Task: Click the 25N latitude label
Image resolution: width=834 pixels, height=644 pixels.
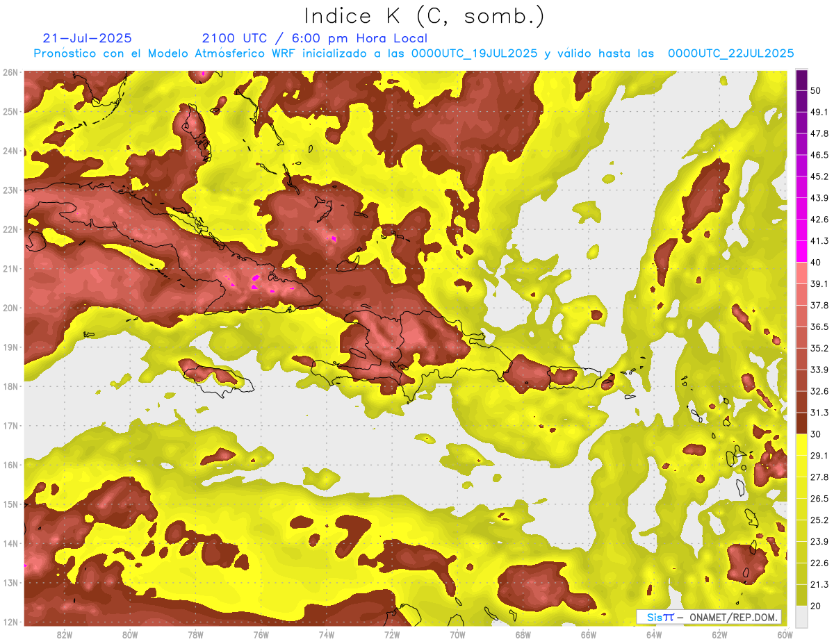Action: 10,112
